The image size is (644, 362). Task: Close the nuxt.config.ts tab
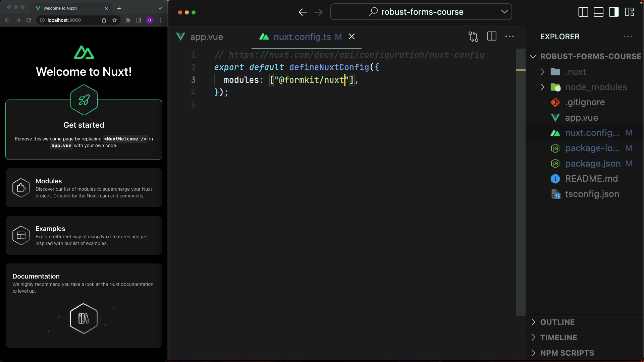(x=352, y=37)
